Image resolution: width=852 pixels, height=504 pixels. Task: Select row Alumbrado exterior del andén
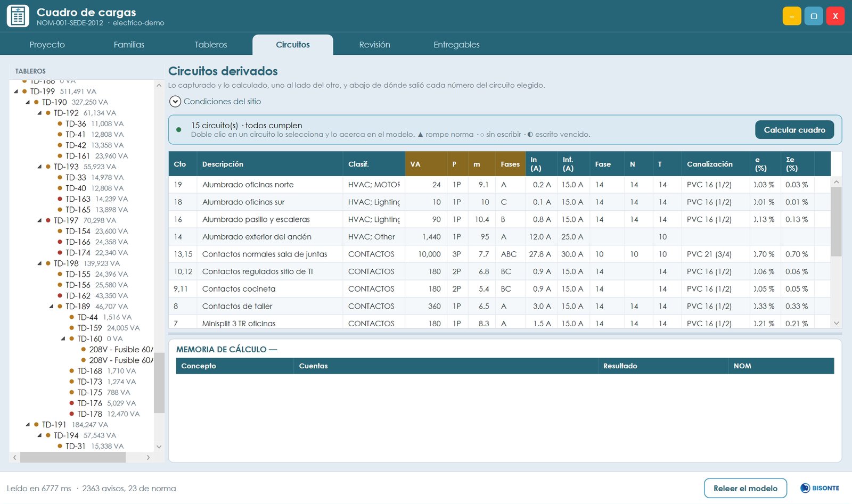coord(499,237)
